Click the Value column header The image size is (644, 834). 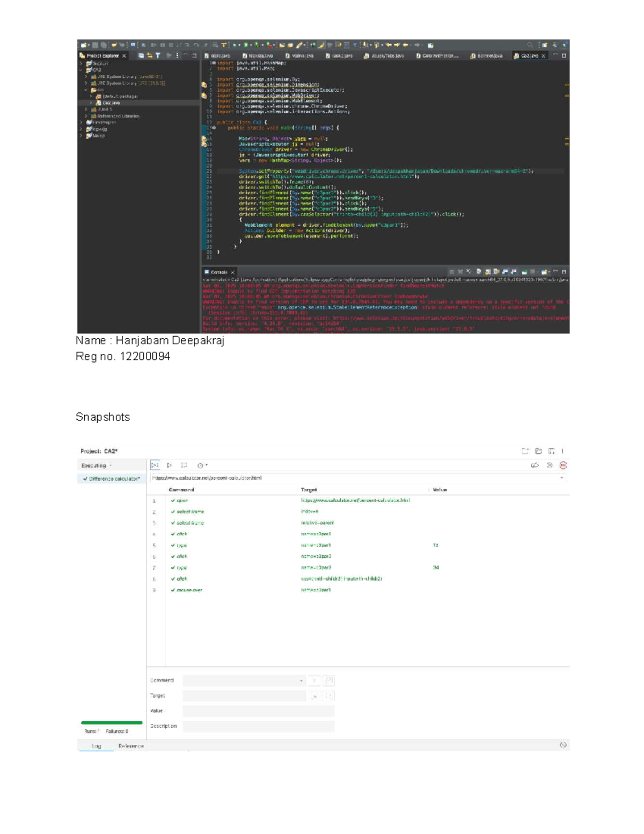[x=440, y=490]
